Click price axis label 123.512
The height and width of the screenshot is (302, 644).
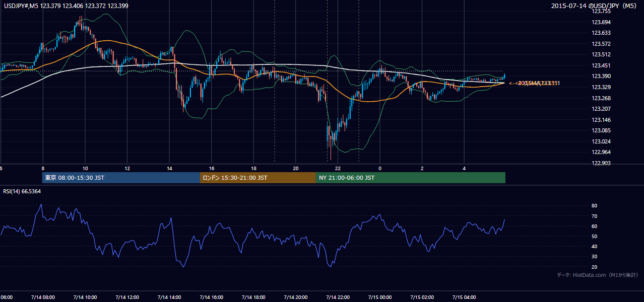(x=601, y=55)
